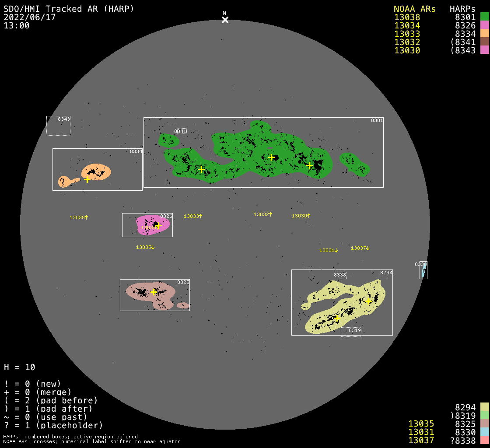The width and height of the screenshot is (490, 448).
Task: Click the light blue 8330 region at the limb
Action: pos(423,271)
